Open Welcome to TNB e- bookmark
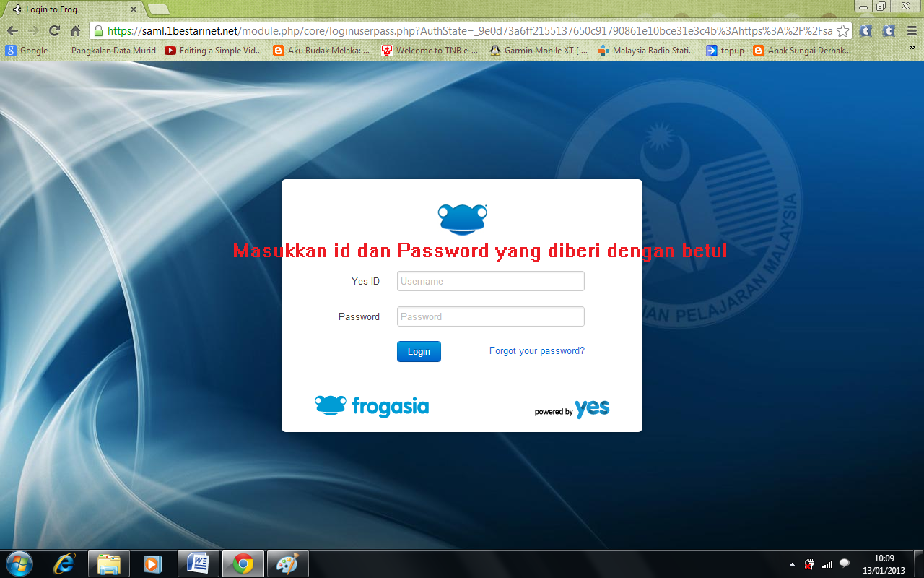The height and width of the screenshot is (578, 924). (x=430, y=51)
